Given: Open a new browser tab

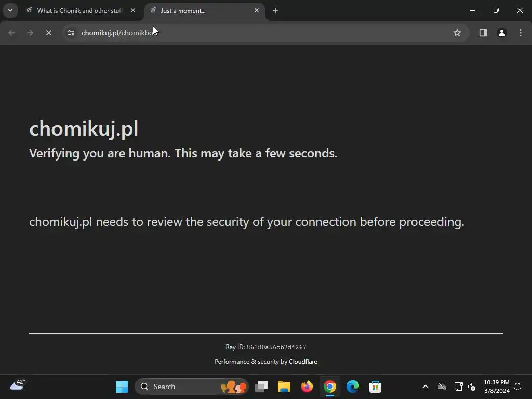Looking at the screenshot, I should [275, 10].
